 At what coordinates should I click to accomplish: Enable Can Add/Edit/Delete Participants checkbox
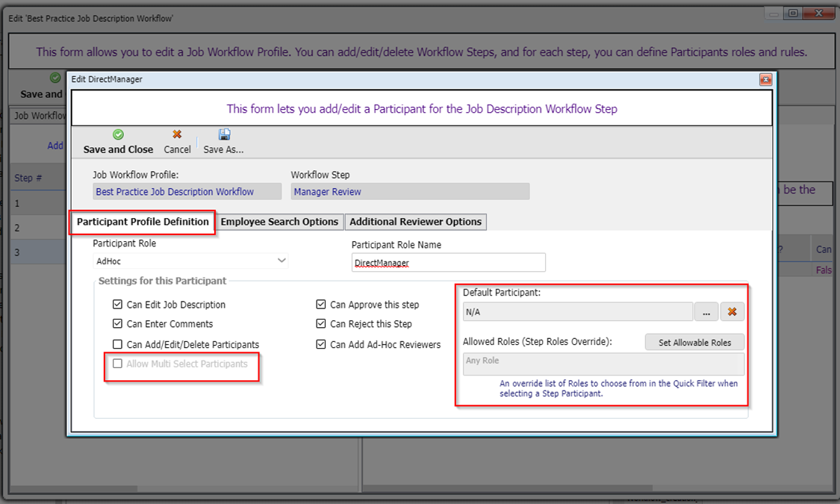tap(117, 344)
